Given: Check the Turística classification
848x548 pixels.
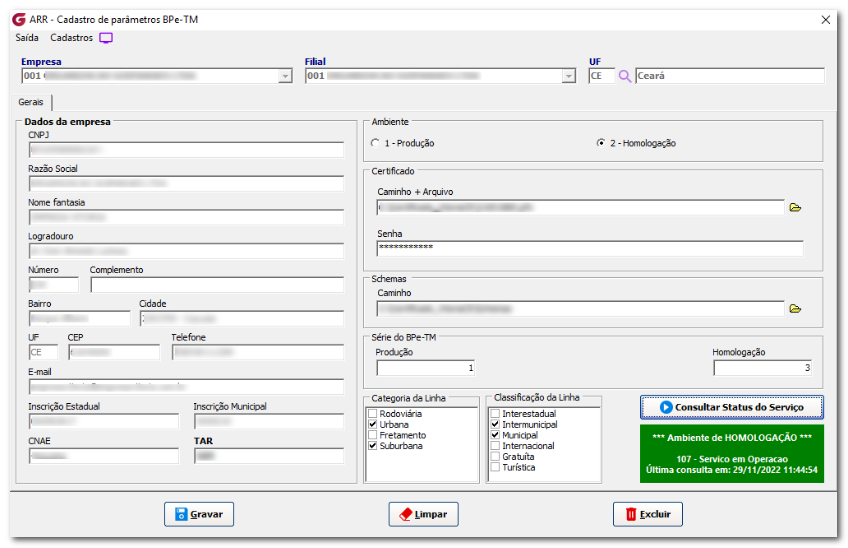Looking at the screenshot, I should (495, 467).
